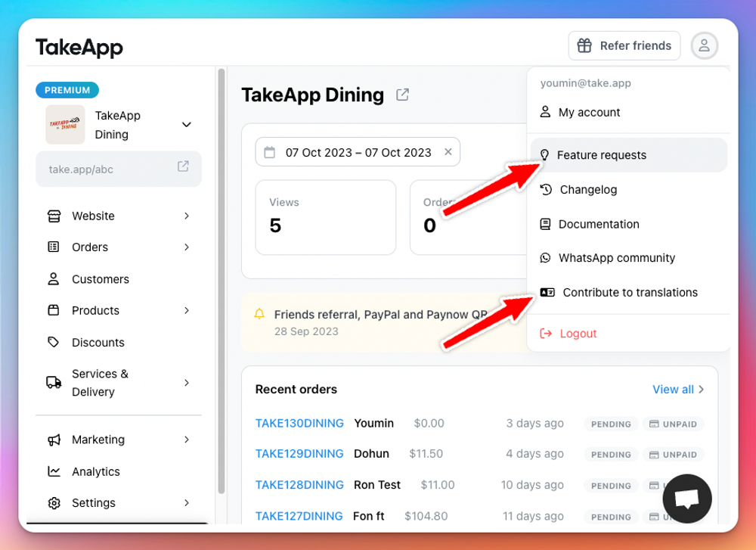The height and width of the screenshot is (550, 756).
Task: Open the 07 Oct 2023 date range picker
Action: [358, 152]
